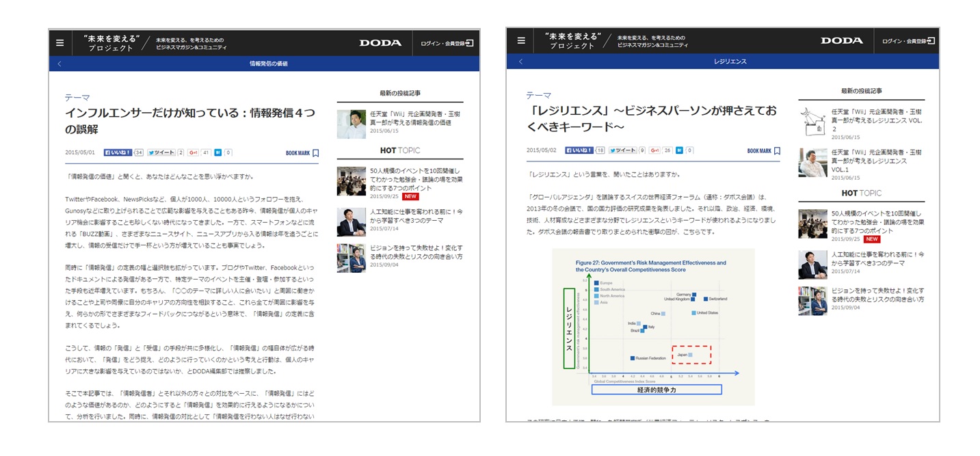Click ログイン・会員登録 on the right page

(x=908, y=41)
